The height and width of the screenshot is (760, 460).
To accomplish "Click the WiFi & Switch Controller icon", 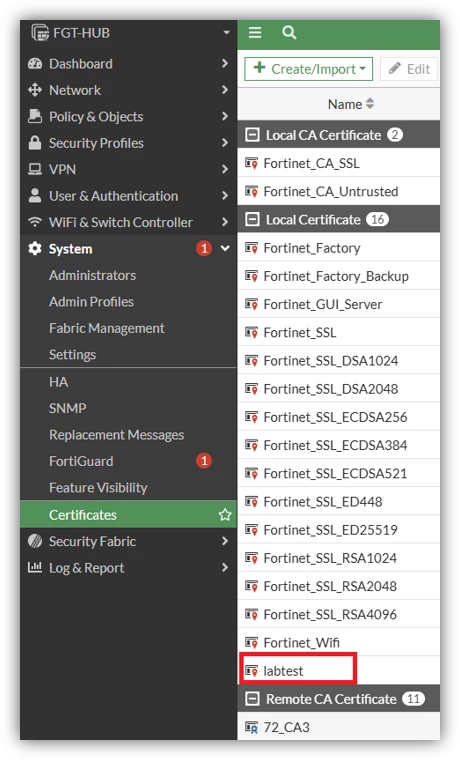I will 35,222.
